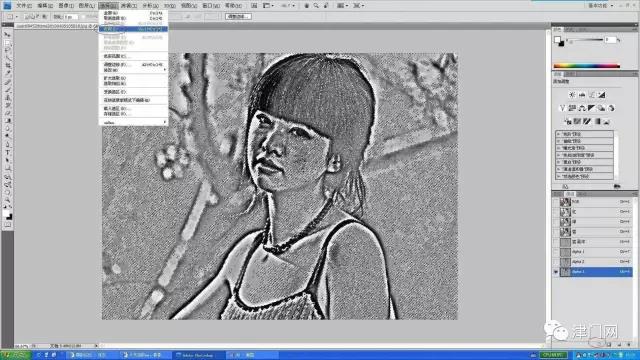Toggle visibility of the 蓝 channel
The image size is (640, 360).
556,232
